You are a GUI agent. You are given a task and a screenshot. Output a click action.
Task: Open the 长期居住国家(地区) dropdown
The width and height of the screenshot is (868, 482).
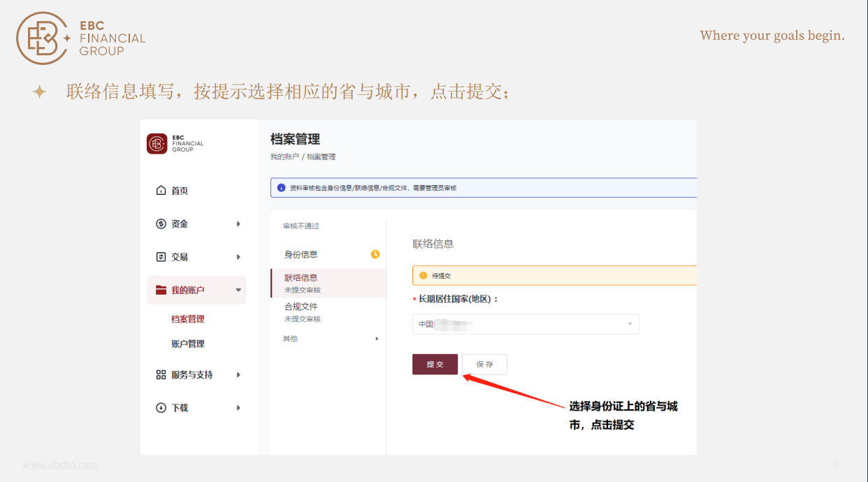(x=526, y=324)
